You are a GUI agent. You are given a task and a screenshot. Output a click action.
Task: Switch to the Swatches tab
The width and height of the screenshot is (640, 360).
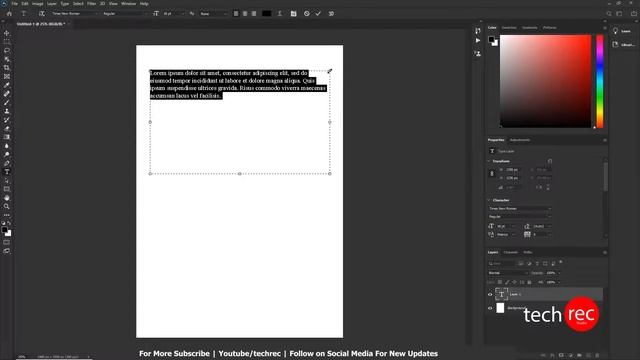[x=509, y=28]
